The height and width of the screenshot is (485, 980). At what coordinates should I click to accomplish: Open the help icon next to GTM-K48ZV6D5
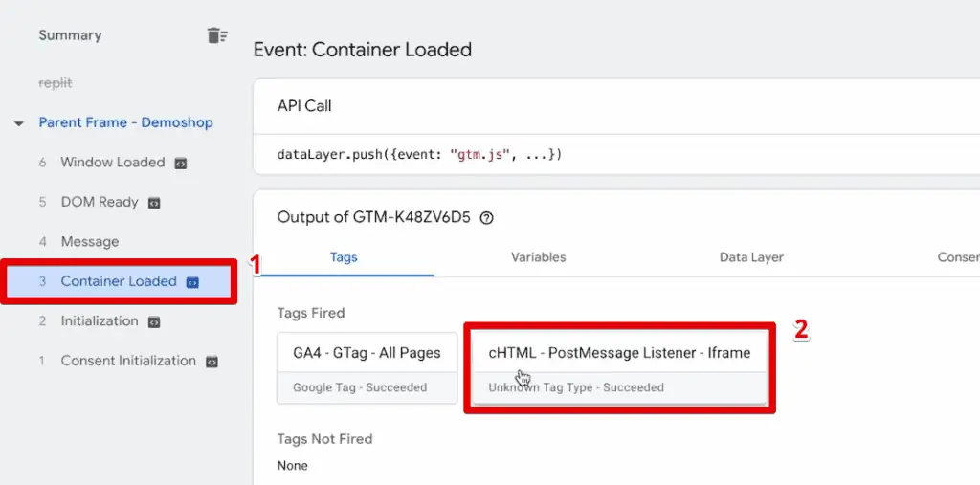486,218
